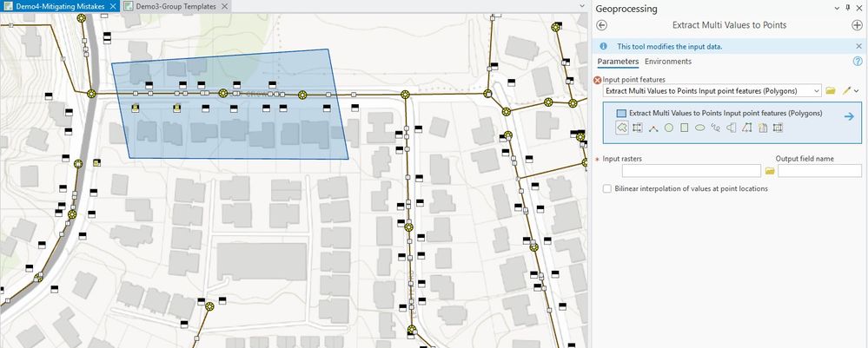Switch to the Demo3-Group Templates tab
The image size is (868, 348).
coord(174,6)
